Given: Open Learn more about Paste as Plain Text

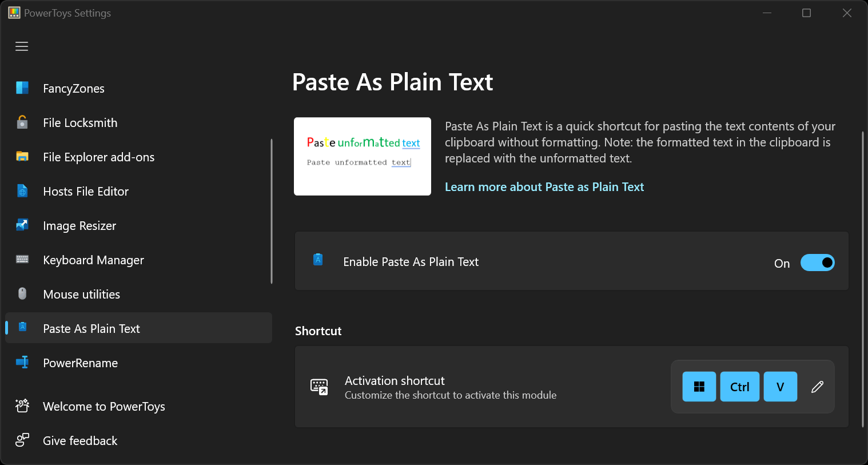Looking at the screenshot, I should [x=544, y=187].
